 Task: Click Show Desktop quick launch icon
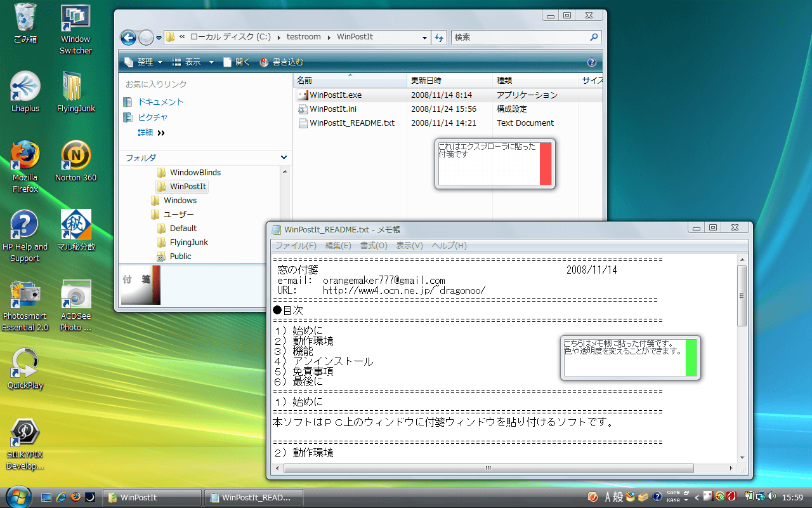coord(46,497)
